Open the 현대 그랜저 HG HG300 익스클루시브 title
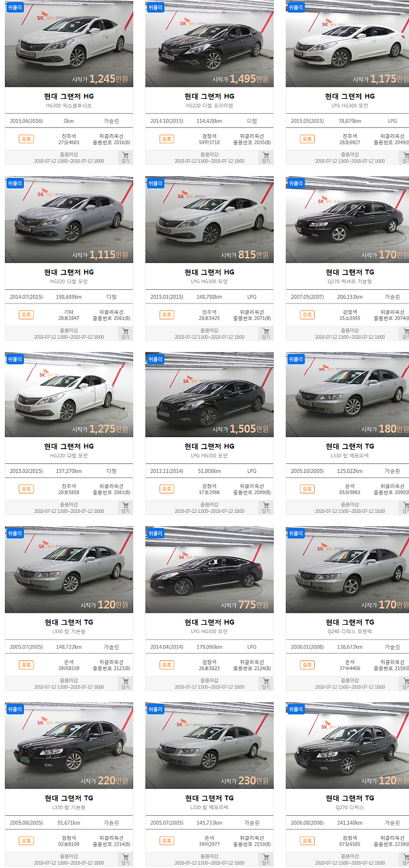This screenshot has width=409, height=868. point(69,100)
